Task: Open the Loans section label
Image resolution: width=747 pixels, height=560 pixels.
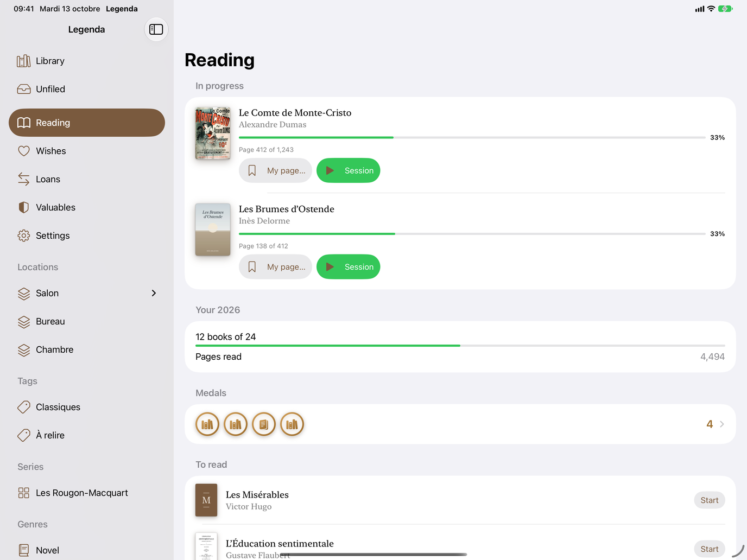Action: [x=48, y=179]
